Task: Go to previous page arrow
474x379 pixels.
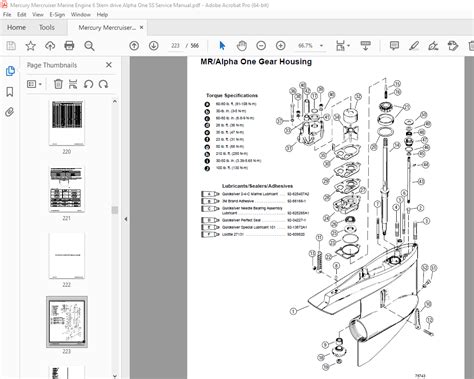Action: [134, 46]
